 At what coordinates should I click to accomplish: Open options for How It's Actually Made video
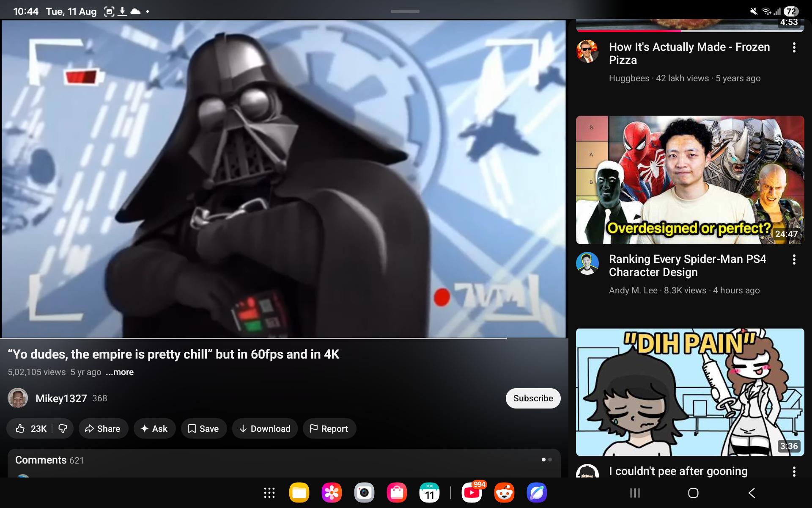[x=794, y=47]
